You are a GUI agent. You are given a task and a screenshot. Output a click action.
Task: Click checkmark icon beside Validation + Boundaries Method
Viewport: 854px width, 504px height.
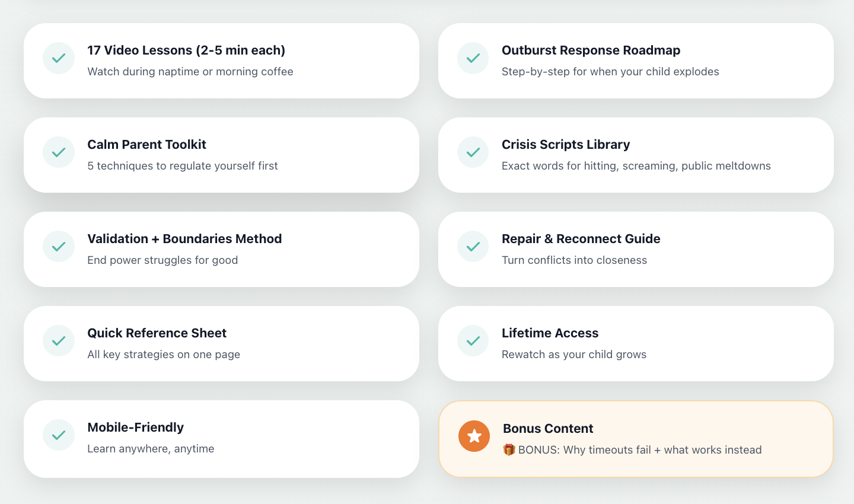[x=59, y=247]
